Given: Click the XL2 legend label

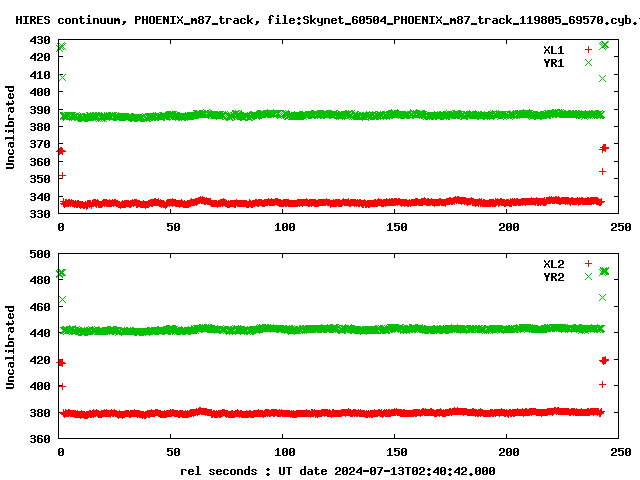Looking at the screenshot, I should point(553,264).
